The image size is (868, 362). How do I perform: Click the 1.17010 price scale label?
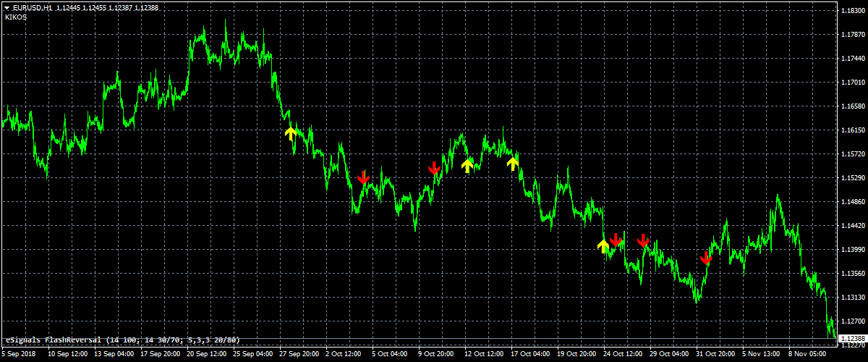tap(854, 83)
